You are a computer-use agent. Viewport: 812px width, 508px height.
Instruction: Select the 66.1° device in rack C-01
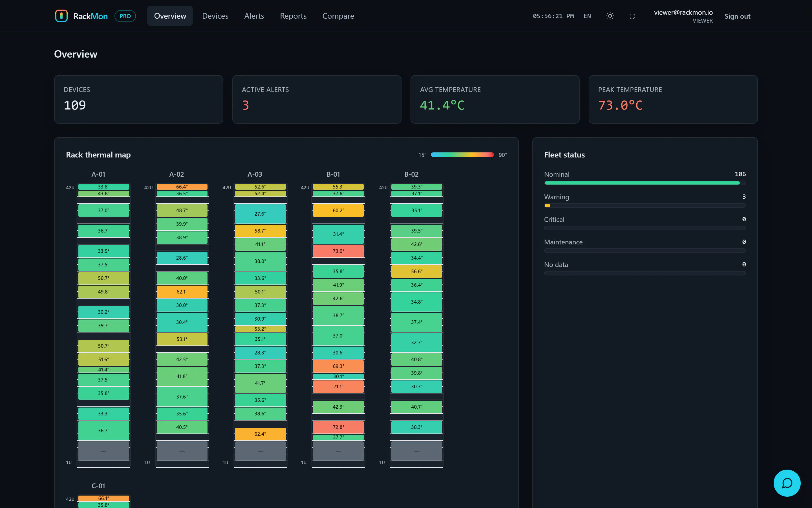point(104,498)
